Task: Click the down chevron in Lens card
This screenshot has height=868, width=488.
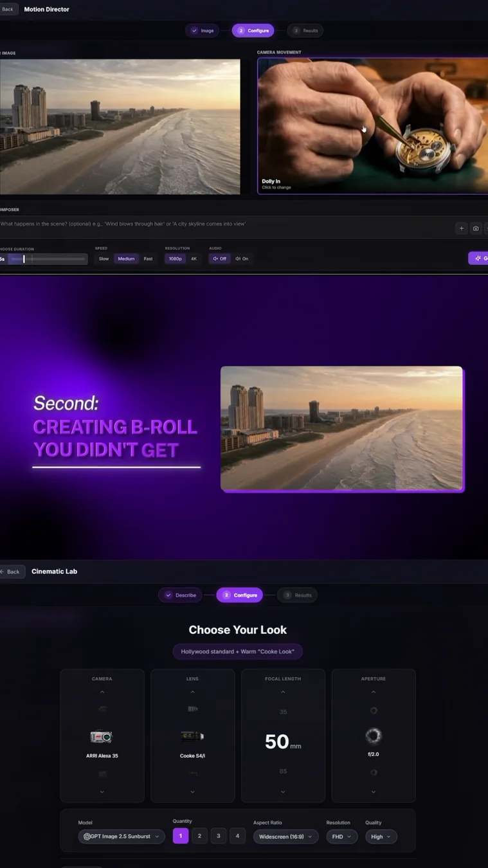Action: coord(192,791)
